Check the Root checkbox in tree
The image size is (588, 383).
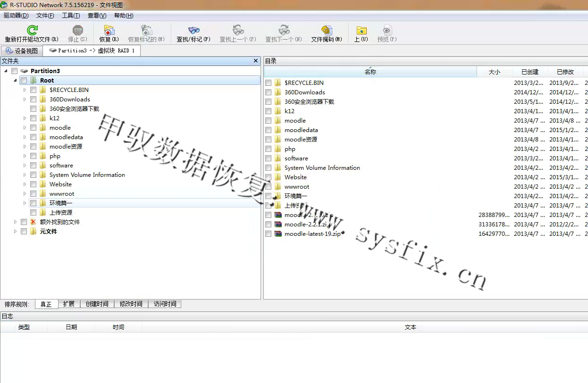point(24,80)
